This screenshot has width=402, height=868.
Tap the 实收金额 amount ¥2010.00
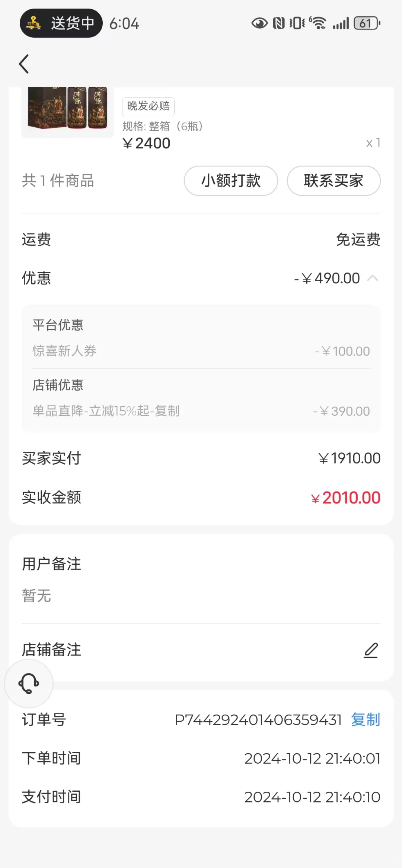346,498
